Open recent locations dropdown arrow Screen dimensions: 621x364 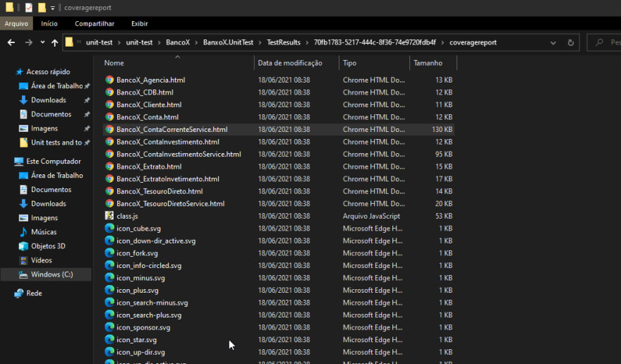click(x=42, y=42)
